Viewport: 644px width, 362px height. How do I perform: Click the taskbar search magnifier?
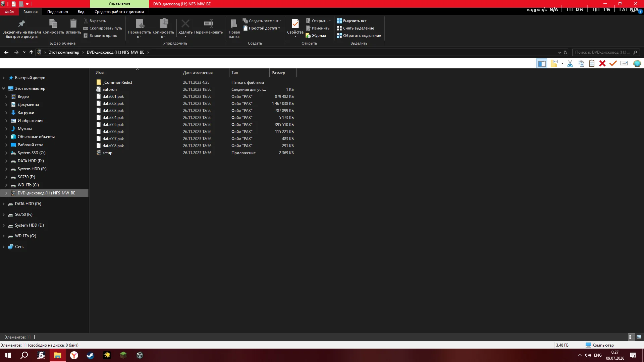tap(24, 355)
